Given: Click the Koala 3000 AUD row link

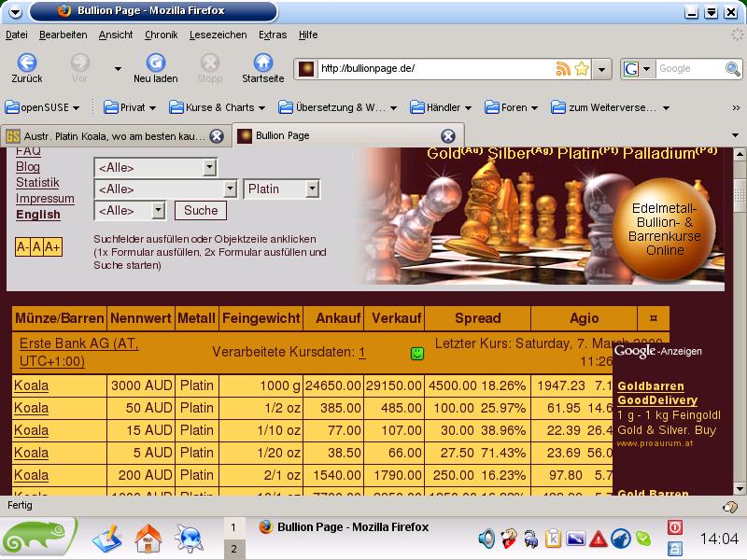Looking at the screenshot, I should point(31,385).
